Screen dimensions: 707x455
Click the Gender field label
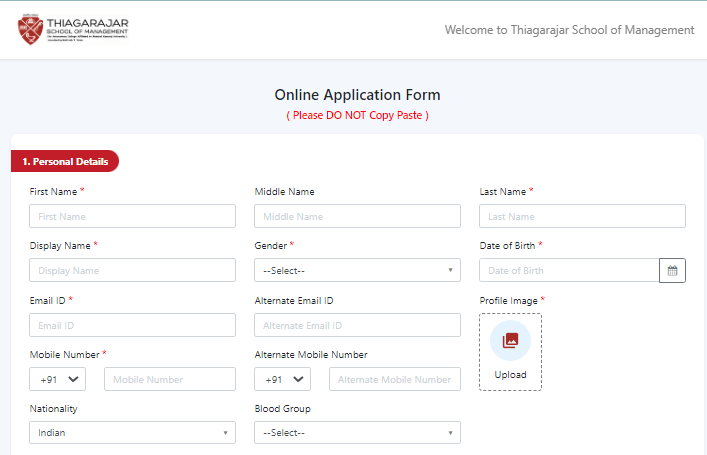(271, 246)
